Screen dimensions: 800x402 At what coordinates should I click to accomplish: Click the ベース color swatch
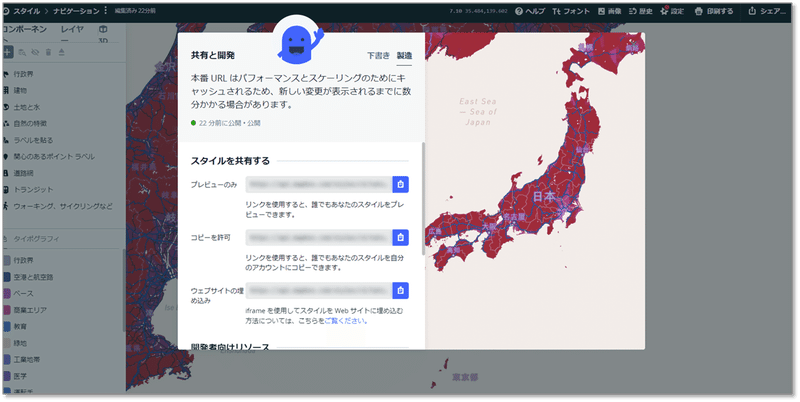pyautogui.click(x=7, y=293)
